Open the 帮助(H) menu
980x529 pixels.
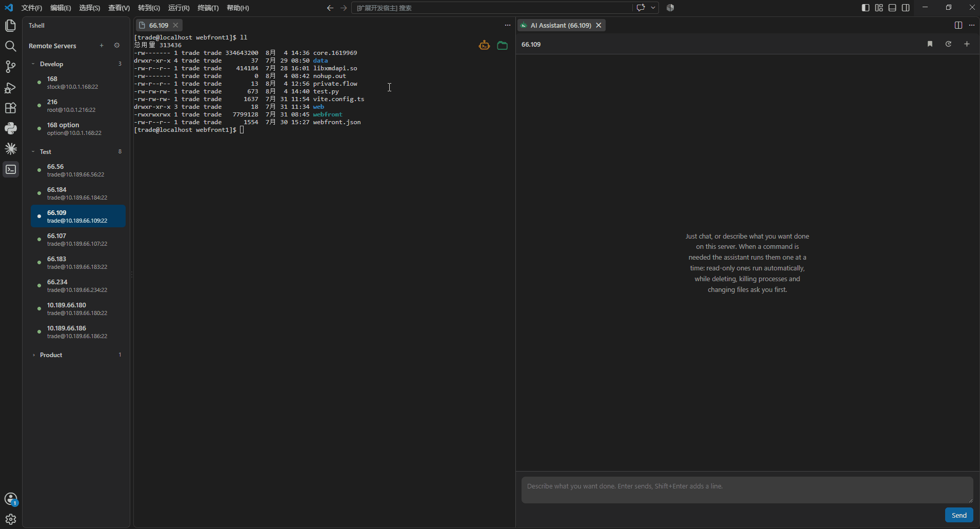(x=238, y=8)
